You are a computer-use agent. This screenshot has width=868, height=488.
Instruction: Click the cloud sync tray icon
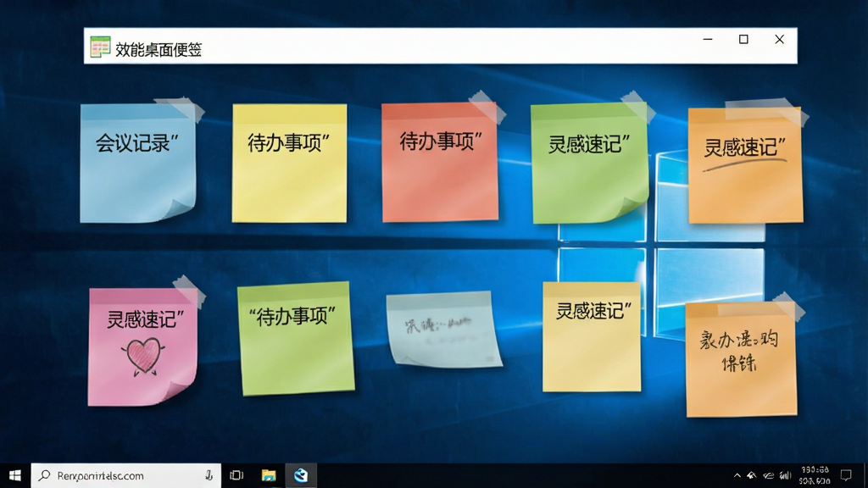click(x=768, y=475)
